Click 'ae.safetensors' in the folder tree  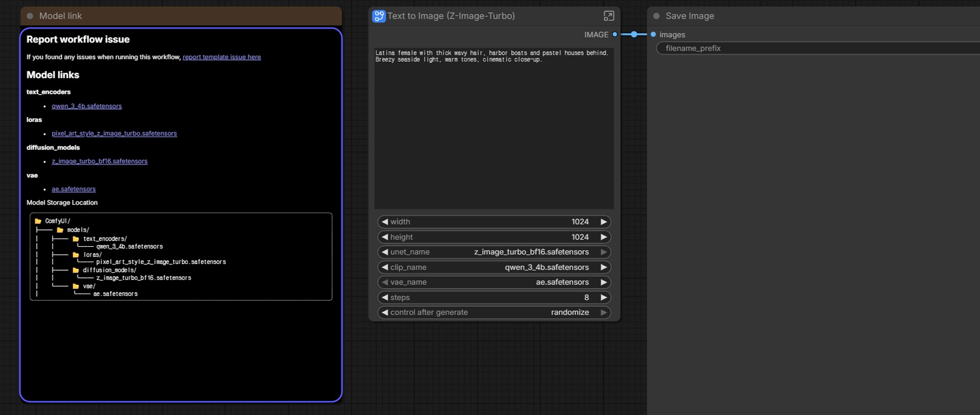click(x=115, y=294)
